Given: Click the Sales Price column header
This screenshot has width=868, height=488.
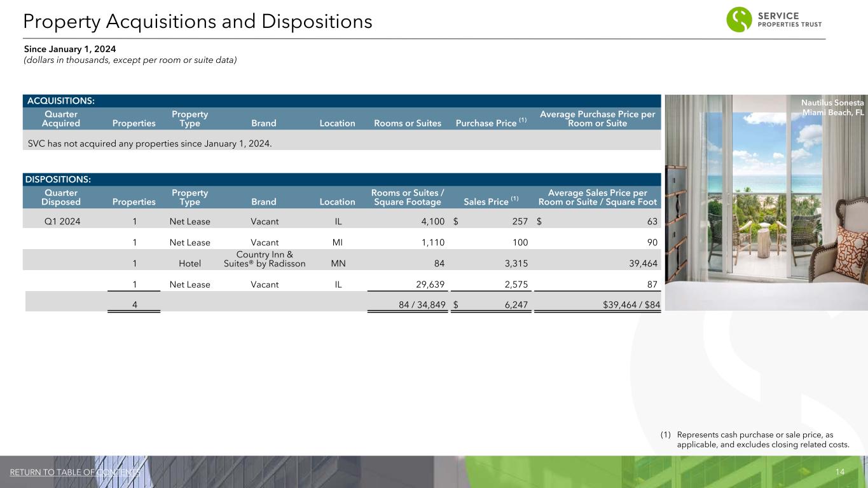Looking at the screenshot, I should [x=492, y=201].
